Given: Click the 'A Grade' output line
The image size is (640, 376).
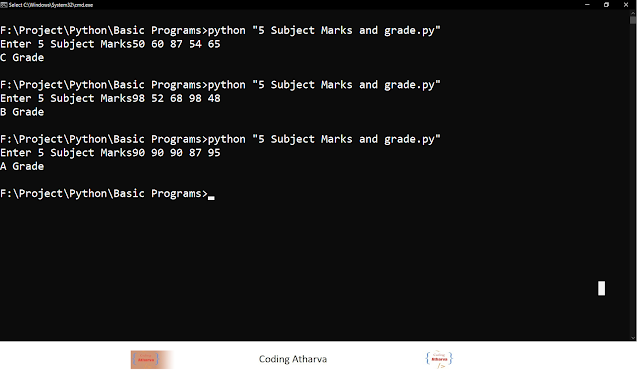Looking at the screenshot, I should point(22,166).
